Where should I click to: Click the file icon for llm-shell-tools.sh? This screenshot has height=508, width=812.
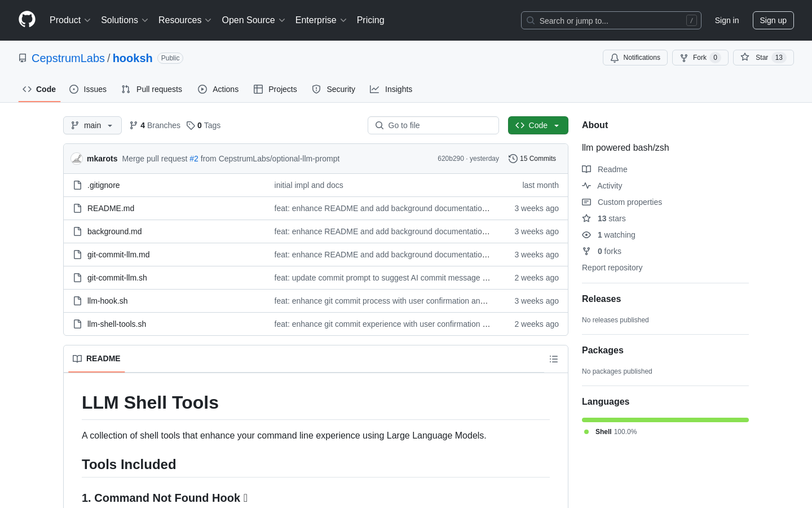pos(78,324)
